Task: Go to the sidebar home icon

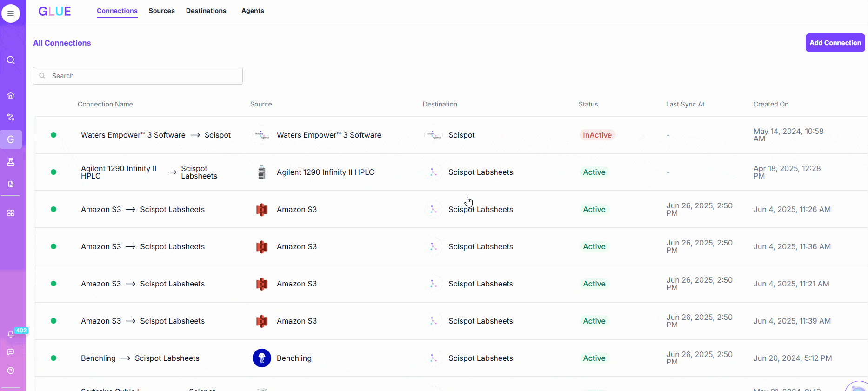Action: 11,95
